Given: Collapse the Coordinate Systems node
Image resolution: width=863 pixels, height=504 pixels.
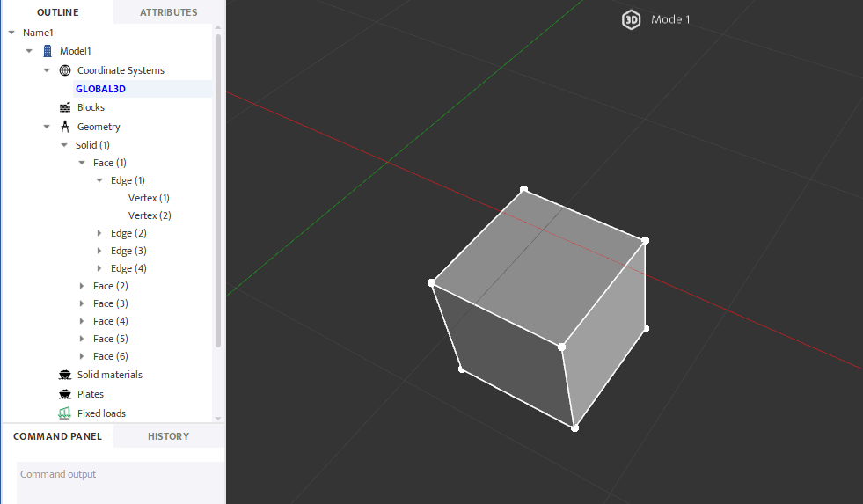Looking at the screenshot, I should [x=47, y=70].
